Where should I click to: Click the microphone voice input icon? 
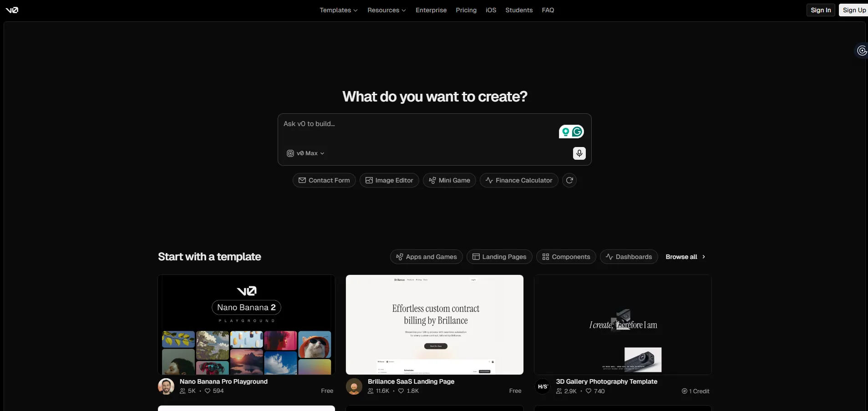click(x=579, y=153)
